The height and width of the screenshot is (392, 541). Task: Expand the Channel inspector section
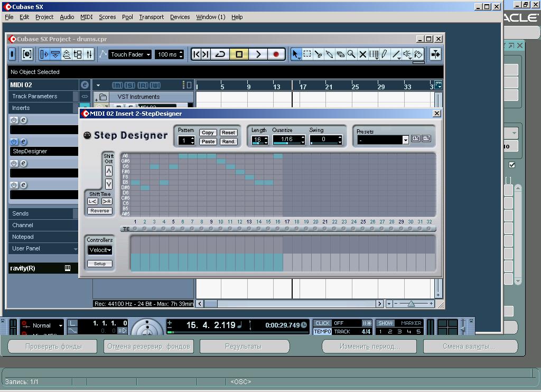tap(43, 225)
